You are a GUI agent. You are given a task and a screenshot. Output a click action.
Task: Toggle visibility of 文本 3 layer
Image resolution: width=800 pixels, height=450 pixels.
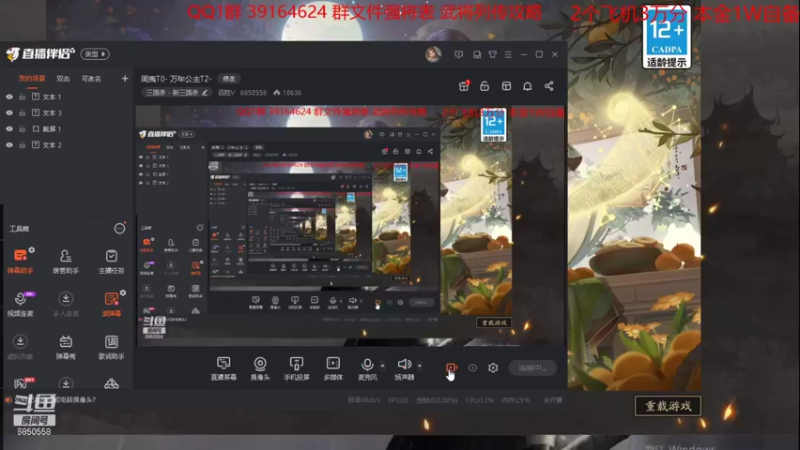click(9, 113)
